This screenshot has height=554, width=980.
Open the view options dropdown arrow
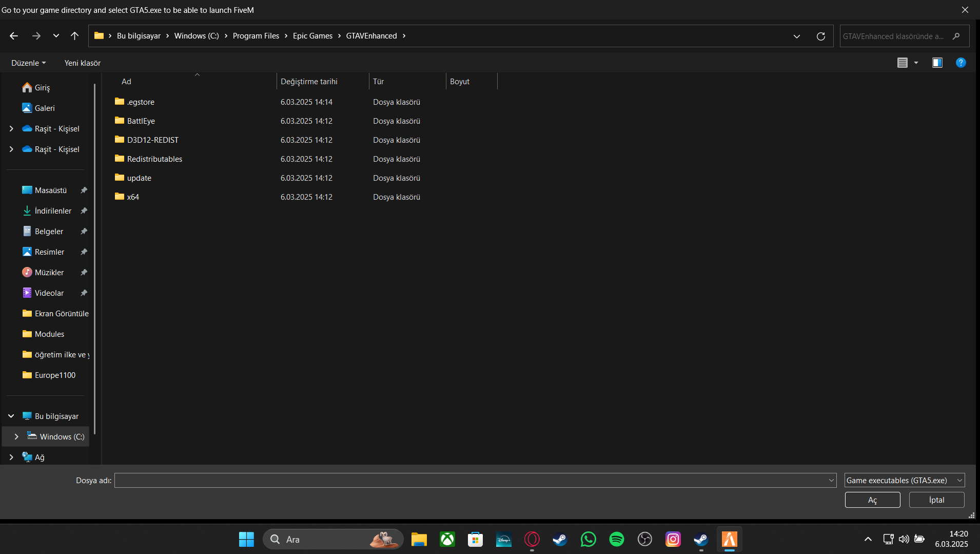(916, 63)
